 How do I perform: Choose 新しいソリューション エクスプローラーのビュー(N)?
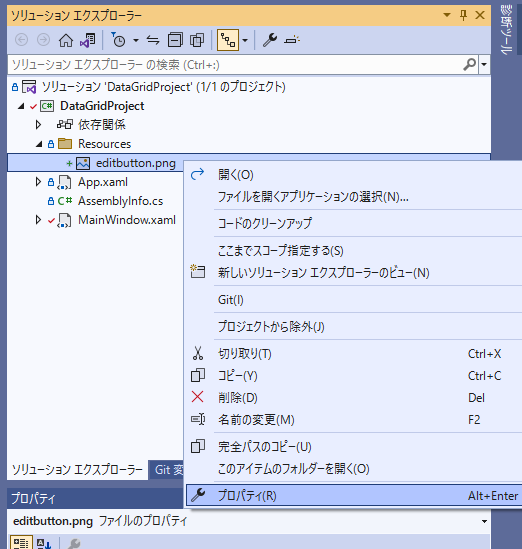pyautogui.click(x=354, y=272)
